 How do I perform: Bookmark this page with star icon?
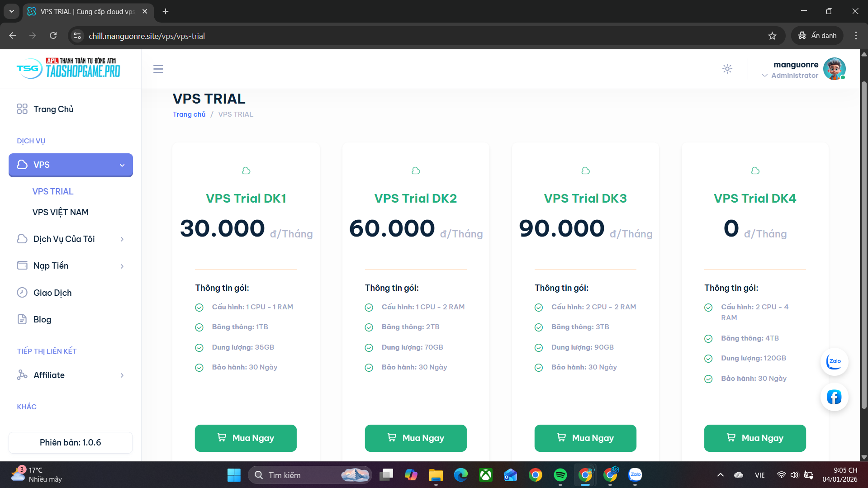click(772, 36)
